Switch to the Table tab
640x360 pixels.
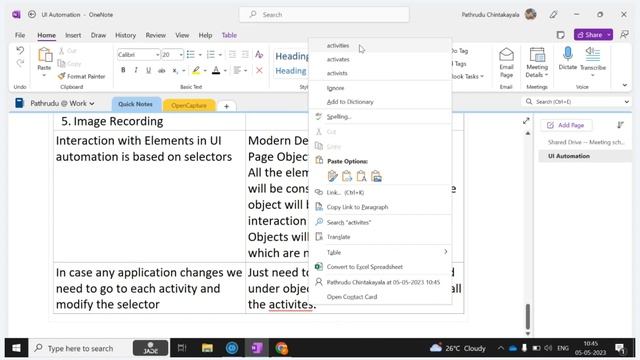tap(229, 35)
